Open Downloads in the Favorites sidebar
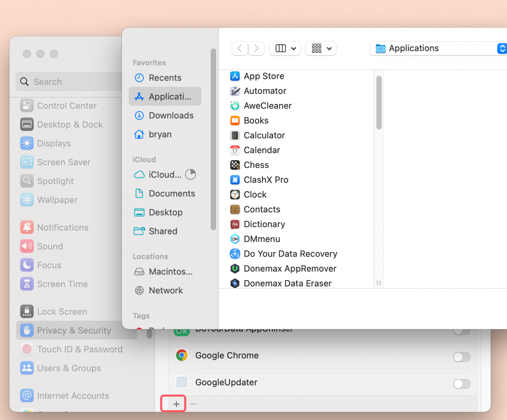Screen dimensions: 507x420 [x=171, y=115]
